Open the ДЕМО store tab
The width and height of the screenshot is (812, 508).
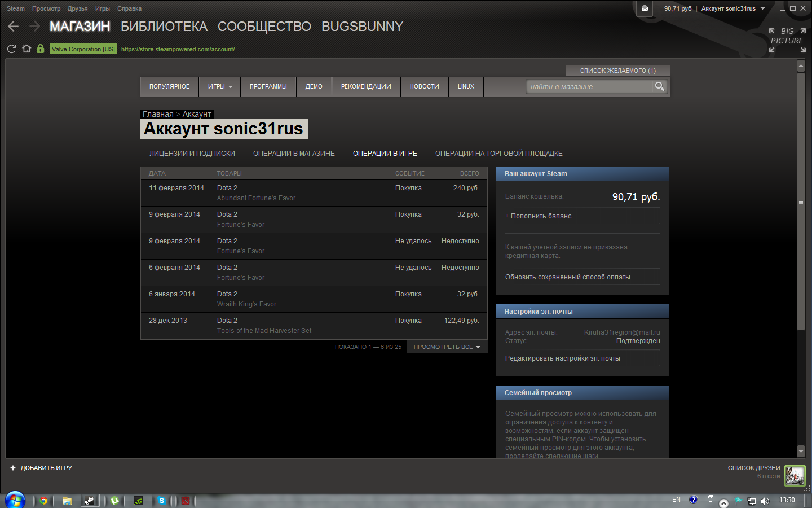click(x=314, y=86)
